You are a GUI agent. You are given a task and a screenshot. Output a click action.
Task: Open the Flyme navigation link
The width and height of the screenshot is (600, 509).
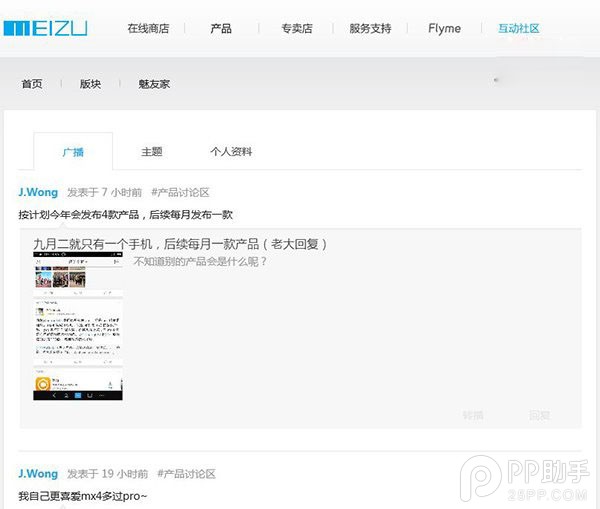(x=444, y=28)
